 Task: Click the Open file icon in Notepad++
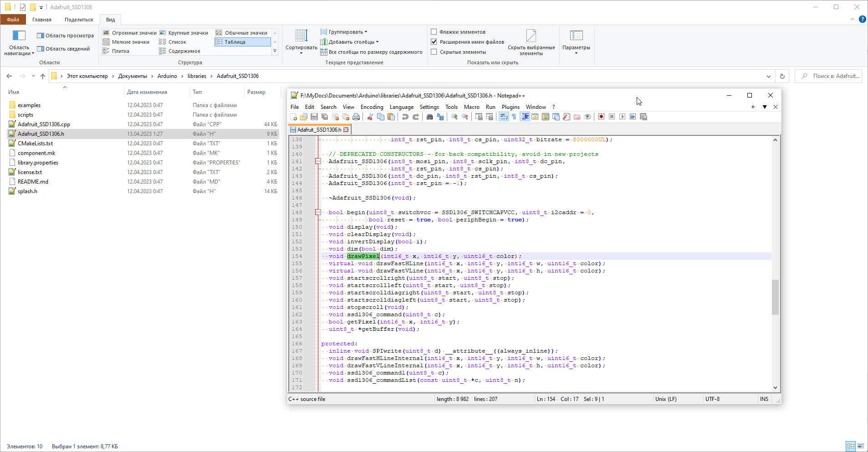(304, 117)
